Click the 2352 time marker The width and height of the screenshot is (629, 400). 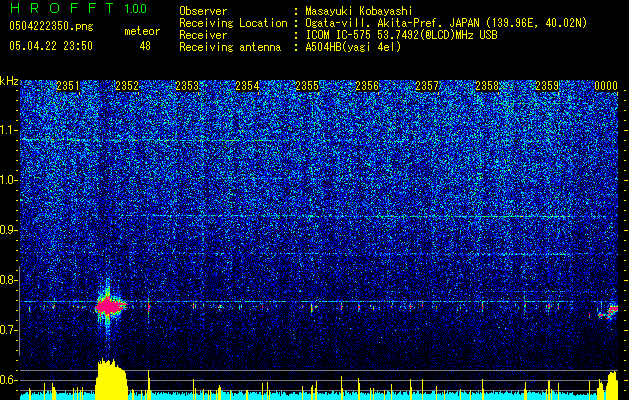127,86
